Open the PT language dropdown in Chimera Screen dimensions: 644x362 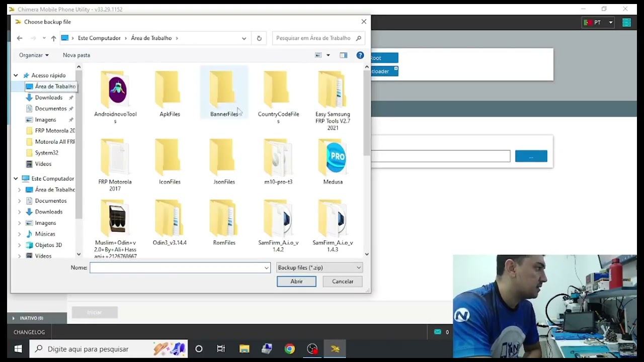[x=598, y=23]
